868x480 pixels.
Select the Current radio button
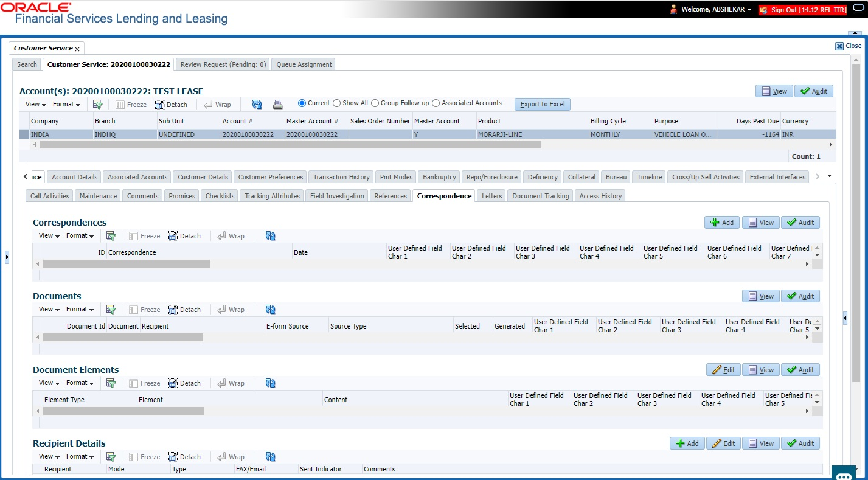coord(302,103)
